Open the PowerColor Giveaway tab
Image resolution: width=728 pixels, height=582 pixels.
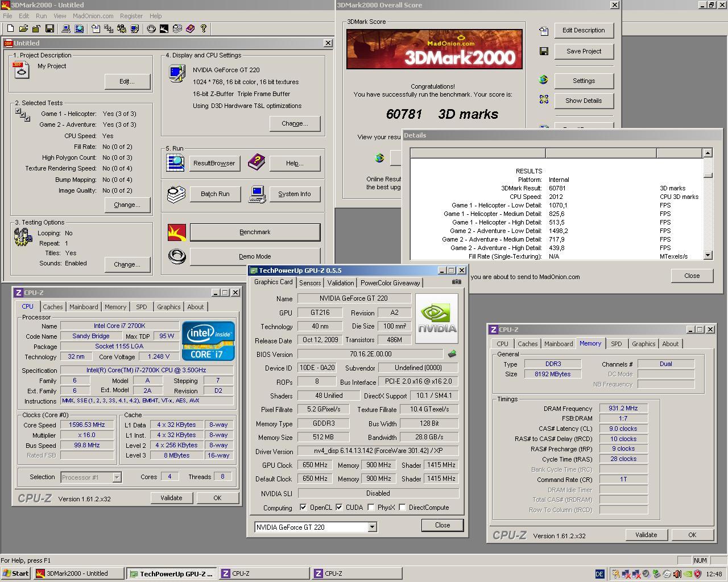390,282
